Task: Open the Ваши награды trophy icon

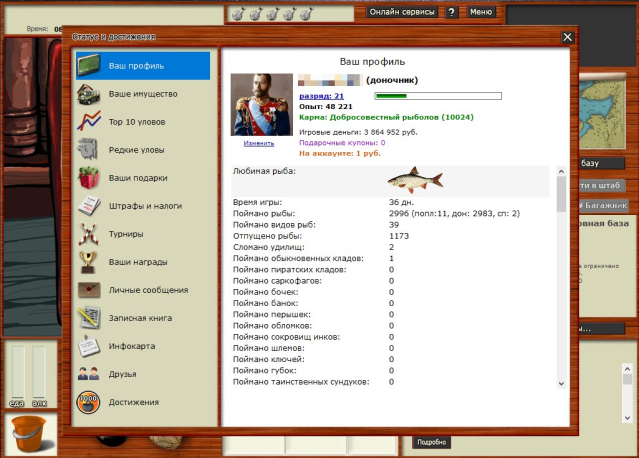Action: click(91, 262)
